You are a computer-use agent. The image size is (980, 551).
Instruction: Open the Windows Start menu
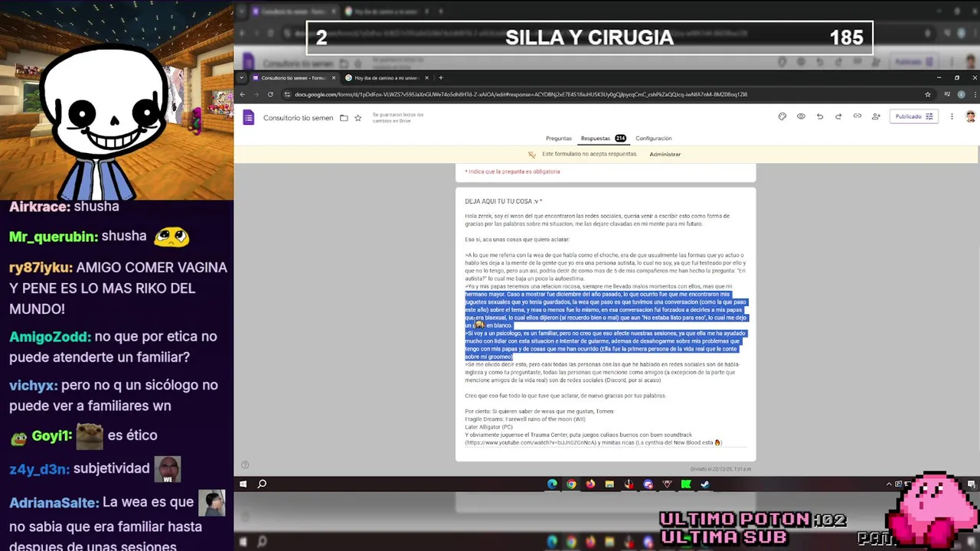coord(243,484)
